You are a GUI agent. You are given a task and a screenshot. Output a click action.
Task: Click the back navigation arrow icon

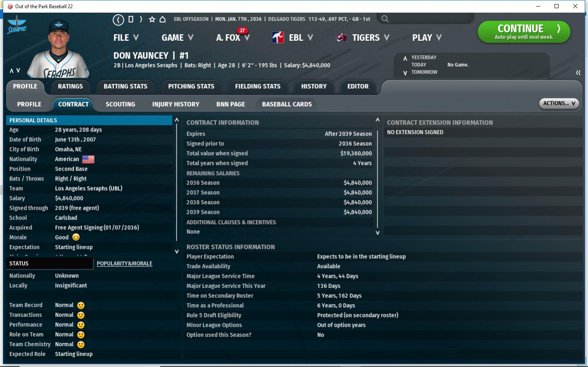(118, 20)
